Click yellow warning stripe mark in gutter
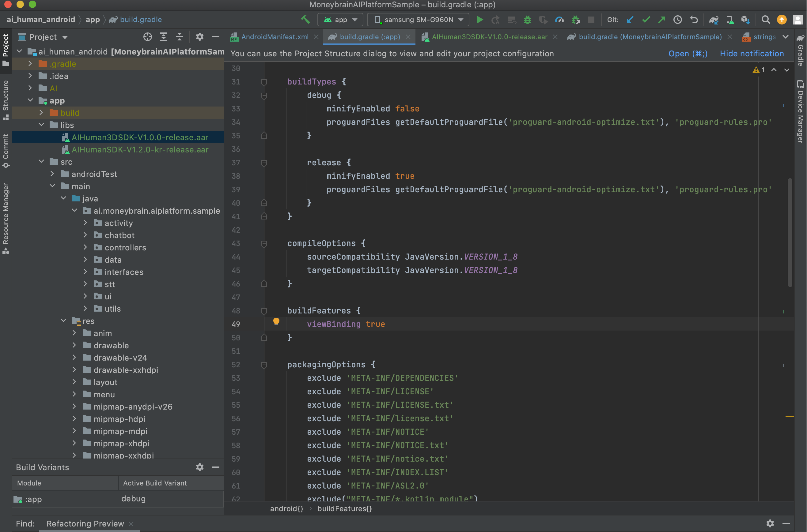Viewport: 807px width, 532px height. tap(789, 416)
